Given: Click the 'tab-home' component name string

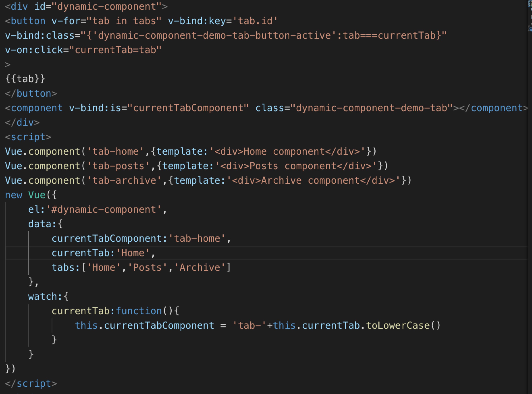Looking at the screenshot, I should (x=115, y=152).
